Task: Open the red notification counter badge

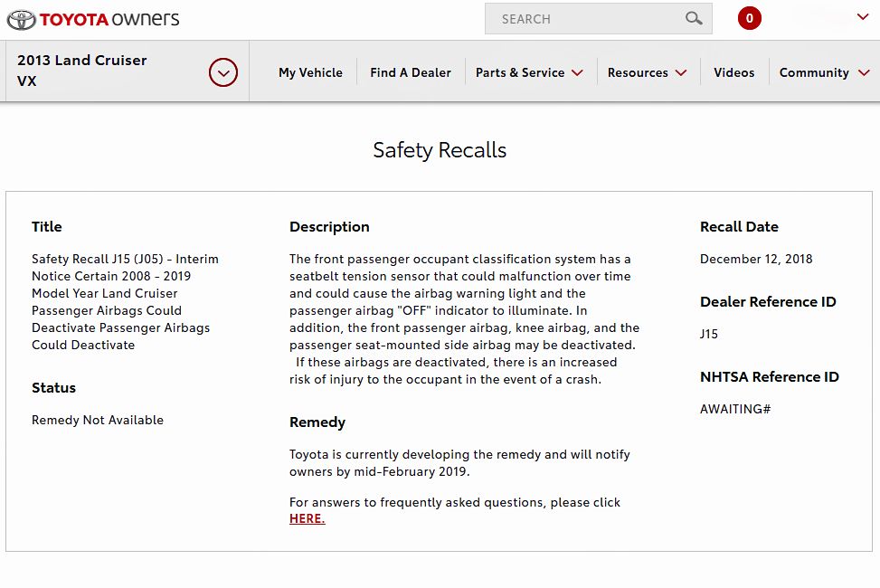Action: pyautogui.click(x=749, y=18)
